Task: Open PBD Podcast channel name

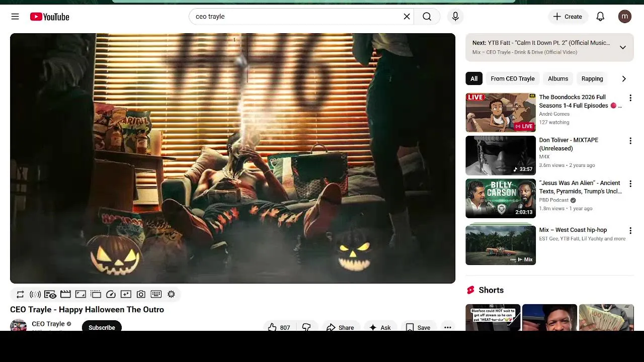Action: click(553, 200)
